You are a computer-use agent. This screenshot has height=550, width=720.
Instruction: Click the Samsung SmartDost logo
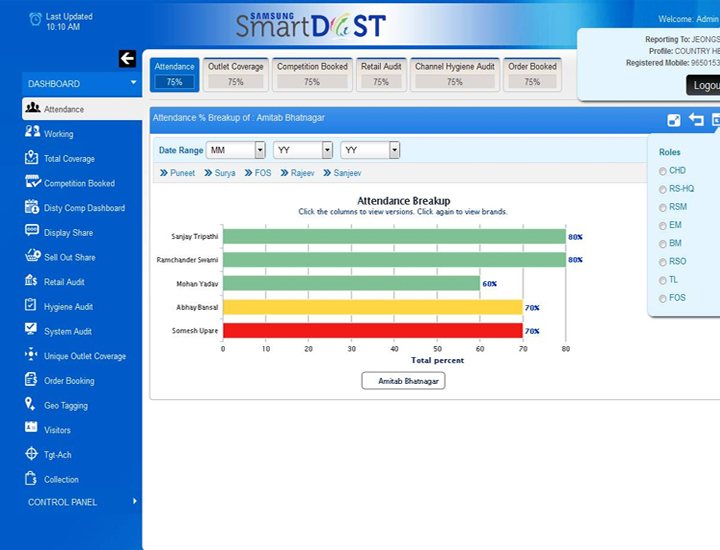(x=310, y=25)
